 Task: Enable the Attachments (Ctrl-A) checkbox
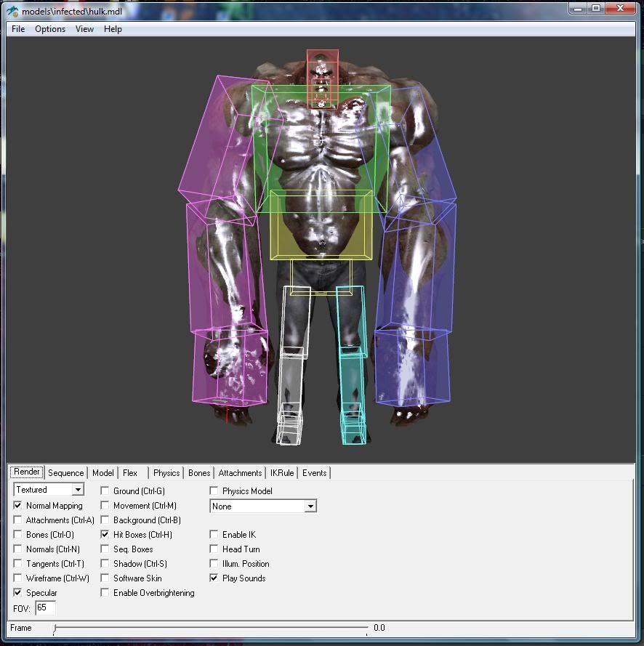17,520
